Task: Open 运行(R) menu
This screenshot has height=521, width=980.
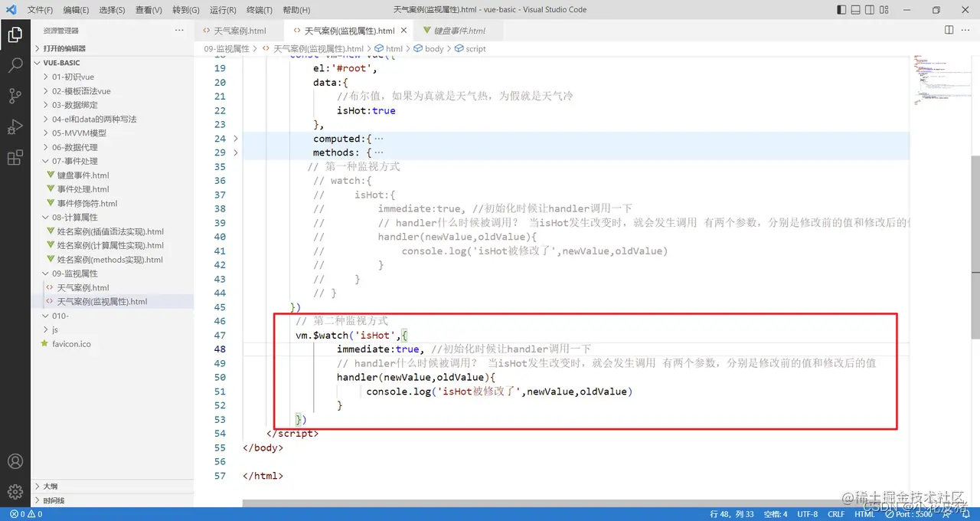Action: pyautogui.click(x=223, y=10)
